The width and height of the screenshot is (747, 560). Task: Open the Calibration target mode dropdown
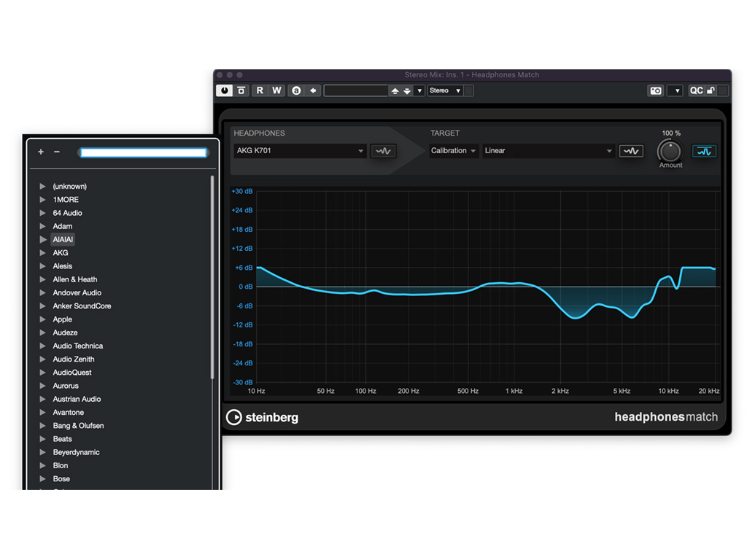click(453, 151)
